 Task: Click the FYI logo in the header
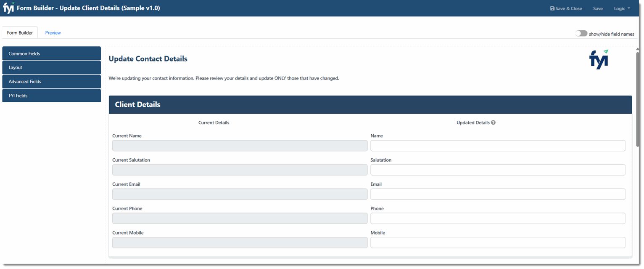point(8,8)
